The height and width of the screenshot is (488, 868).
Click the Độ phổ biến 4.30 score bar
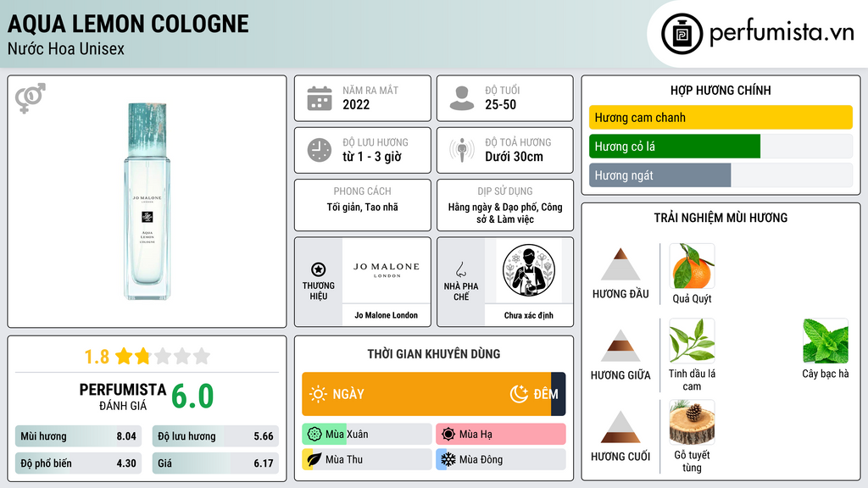pos(78,463)
